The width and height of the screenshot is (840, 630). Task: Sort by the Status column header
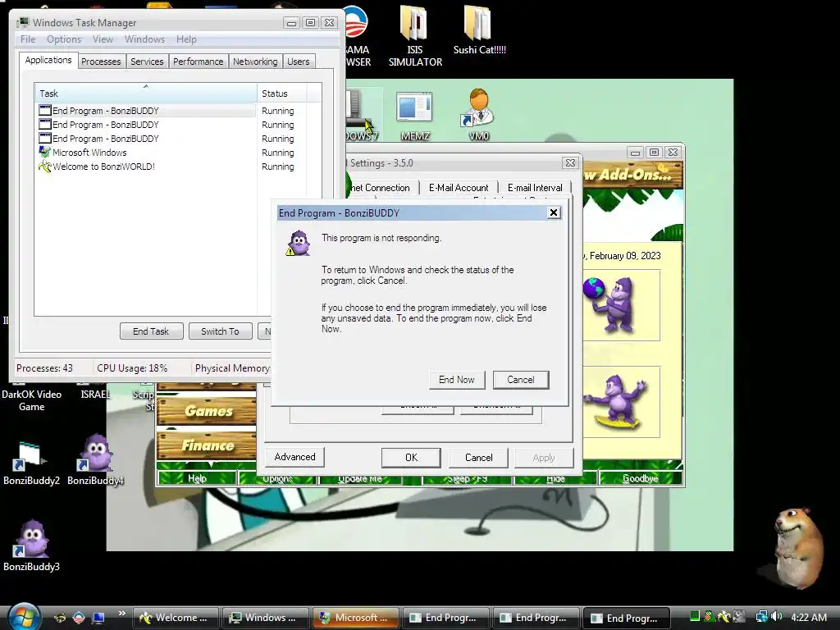[x=282, y=94]
